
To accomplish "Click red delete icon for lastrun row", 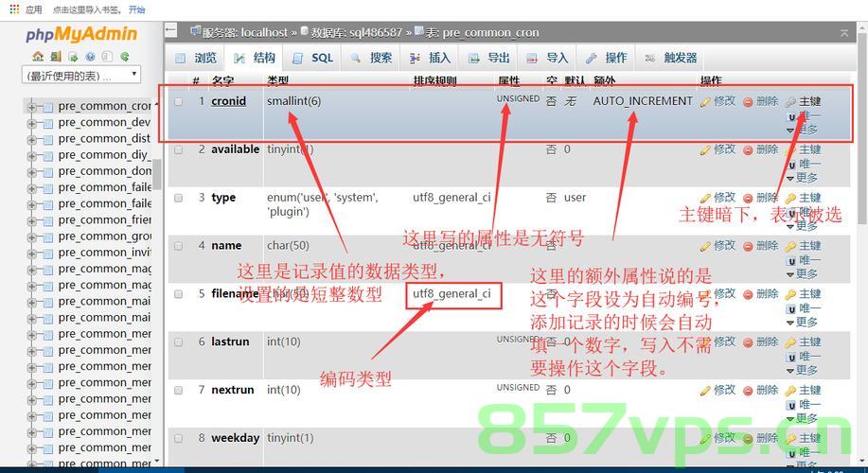I will click(x=748, y=342).
